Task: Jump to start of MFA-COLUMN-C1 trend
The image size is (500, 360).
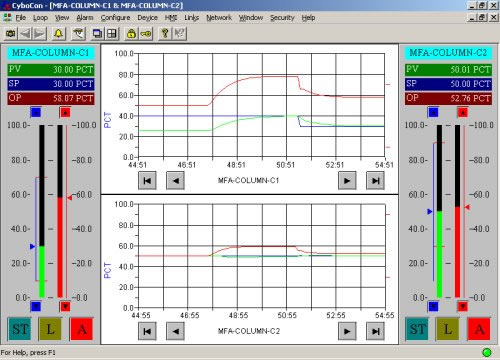Action: click(147, 181)
